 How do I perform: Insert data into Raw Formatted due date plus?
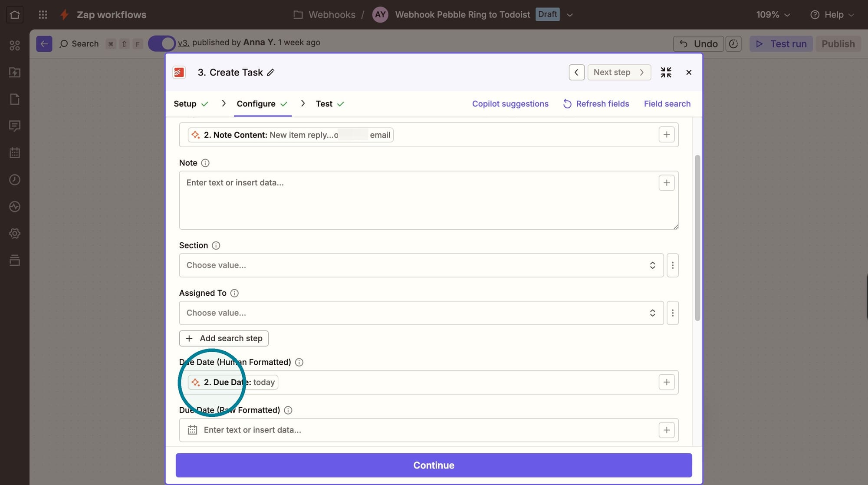[x=667, y=430]
